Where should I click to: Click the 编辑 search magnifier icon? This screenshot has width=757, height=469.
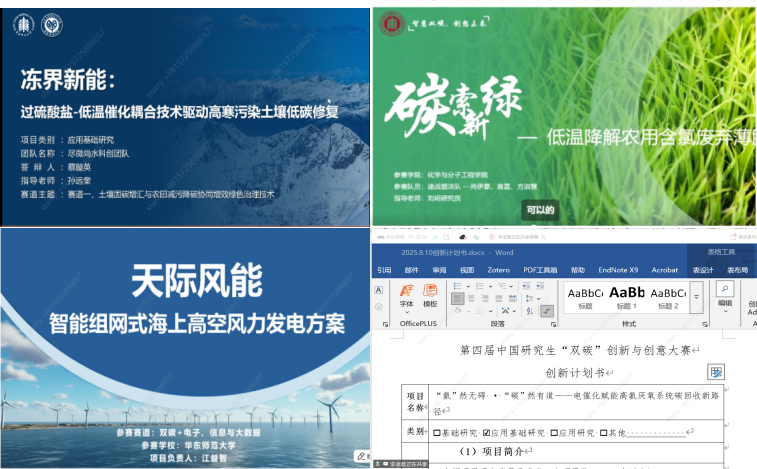coord(725,290)
